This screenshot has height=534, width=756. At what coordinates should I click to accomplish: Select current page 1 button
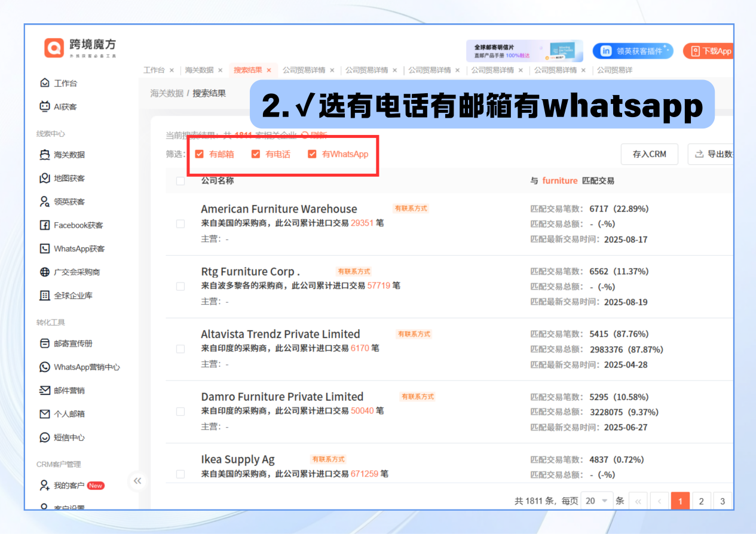click(x=680, y=501)
